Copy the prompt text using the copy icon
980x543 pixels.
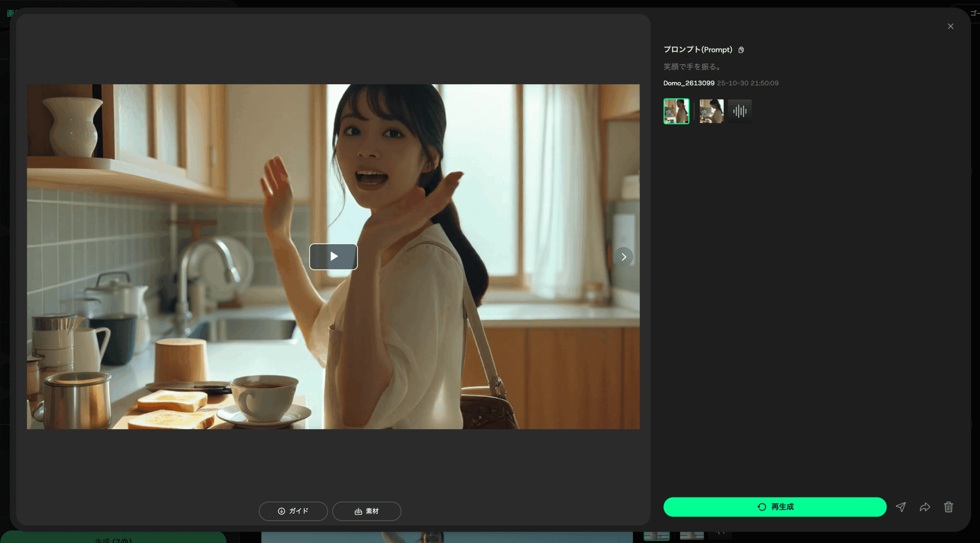(742, 50)
